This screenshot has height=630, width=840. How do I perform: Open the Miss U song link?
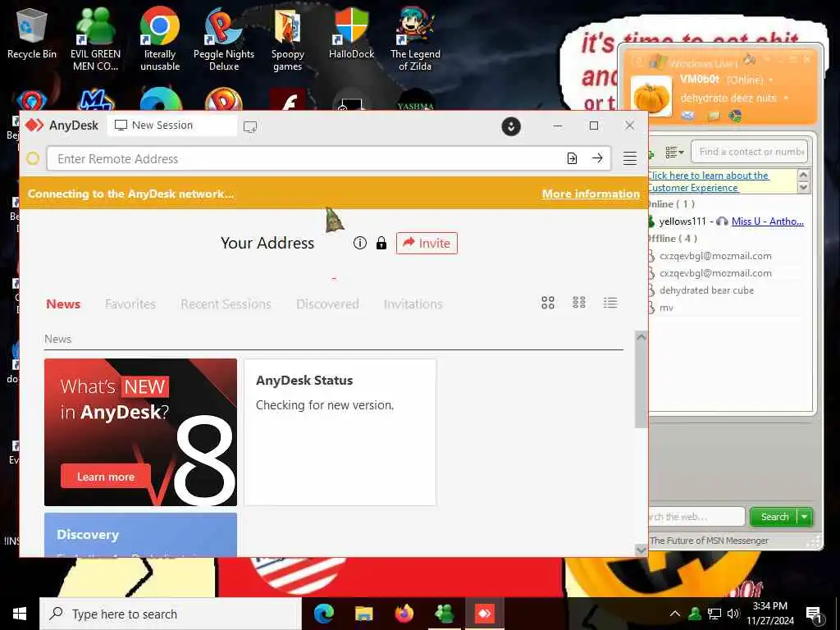(x=767, y=221)
